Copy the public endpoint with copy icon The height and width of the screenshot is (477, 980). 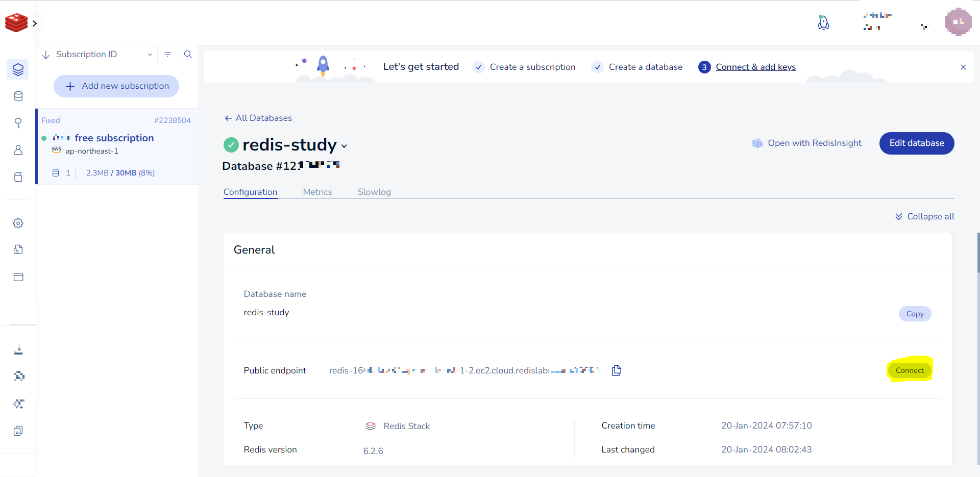pyautogui.click(x=617, y=370)
